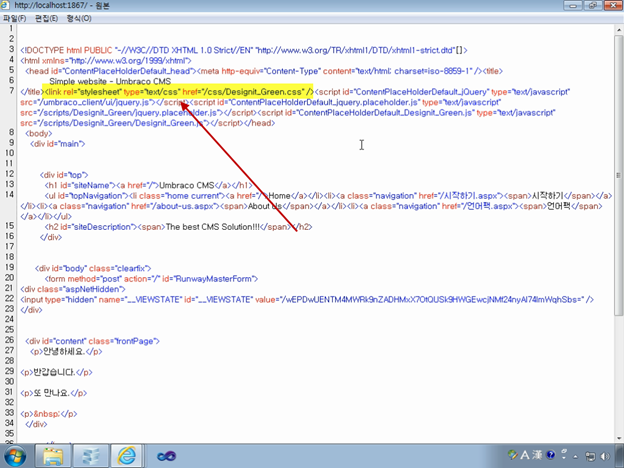624x468 pixels.
Task: Open the server manager taskbar icon
Action: tap(91, 456)
